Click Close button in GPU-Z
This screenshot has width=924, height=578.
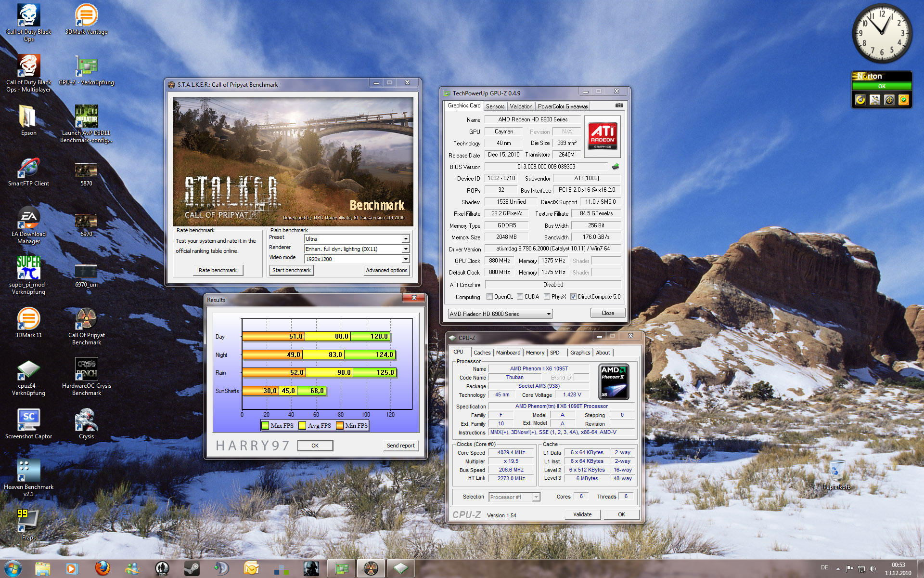pos(608,313)
